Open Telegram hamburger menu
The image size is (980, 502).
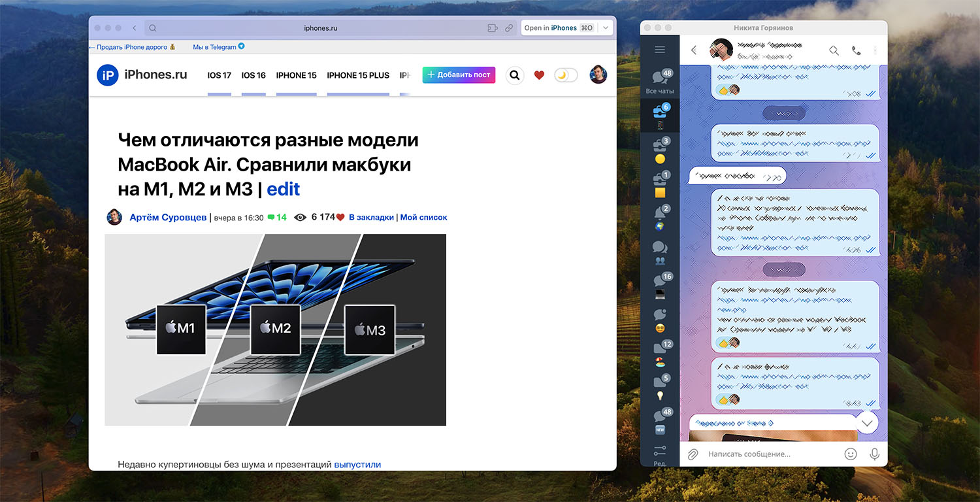tap(660, 50)
